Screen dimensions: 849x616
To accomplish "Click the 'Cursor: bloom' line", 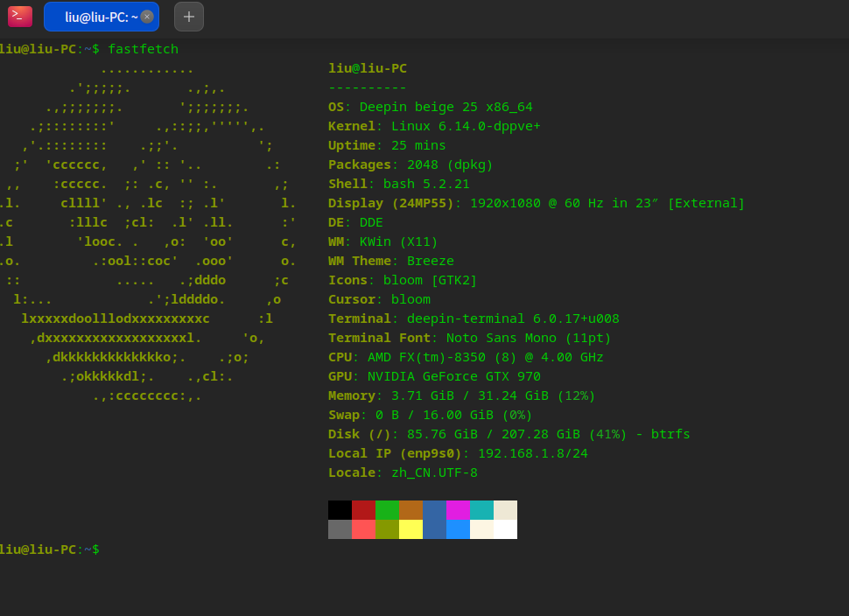I will click(380, 298).
